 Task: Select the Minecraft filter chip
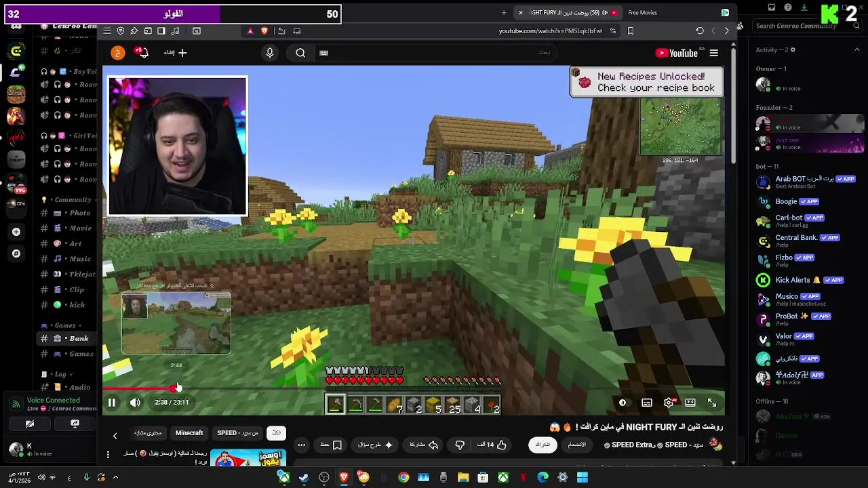click(189, 433)
